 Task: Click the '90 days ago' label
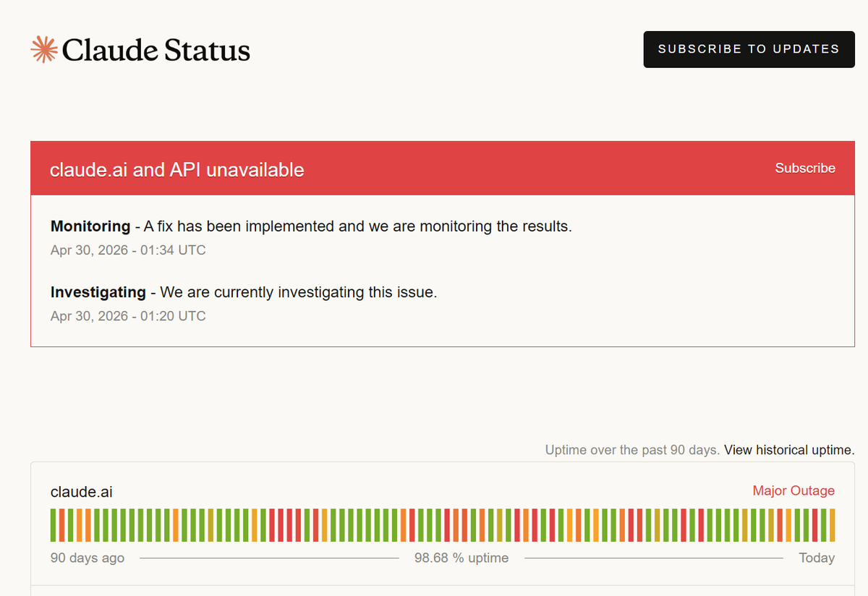88,558
